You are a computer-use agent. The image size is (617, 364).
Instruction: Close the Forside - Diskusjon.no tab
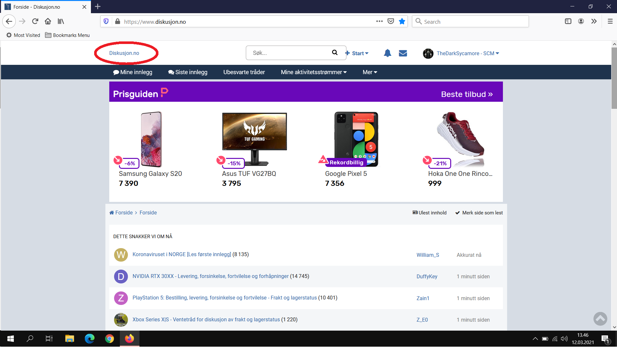coord(84,7)
